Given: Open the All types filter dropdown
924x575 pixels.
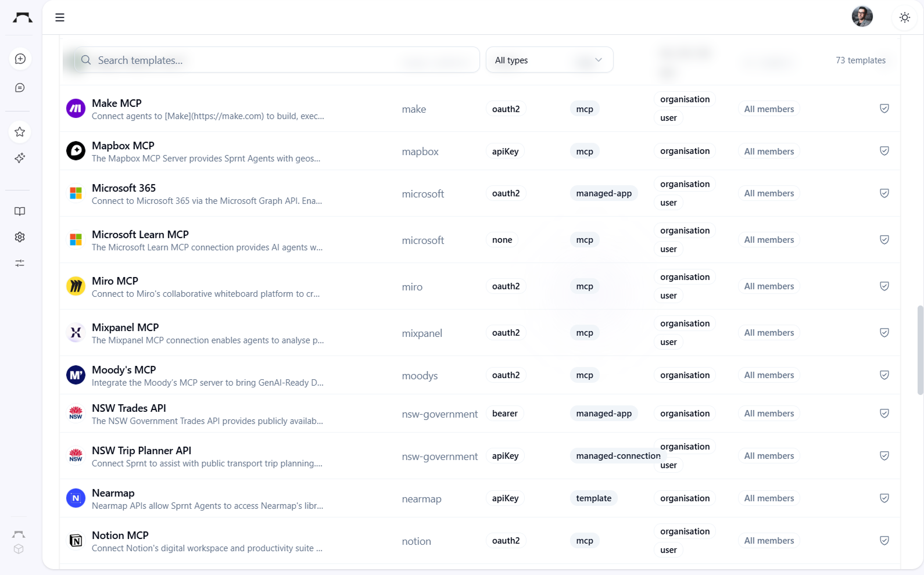Looking at the screenshot, I should (549, 60).
